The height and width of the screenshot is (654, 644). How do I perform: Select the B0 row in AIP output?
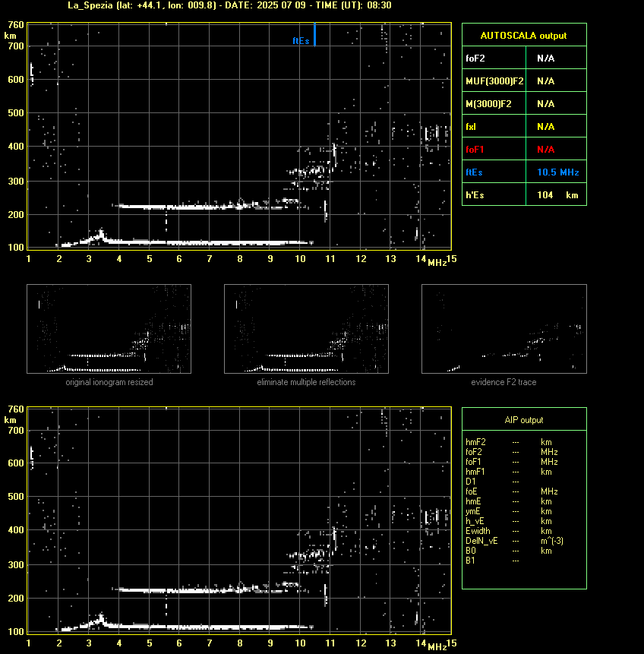tap(509, 551)
